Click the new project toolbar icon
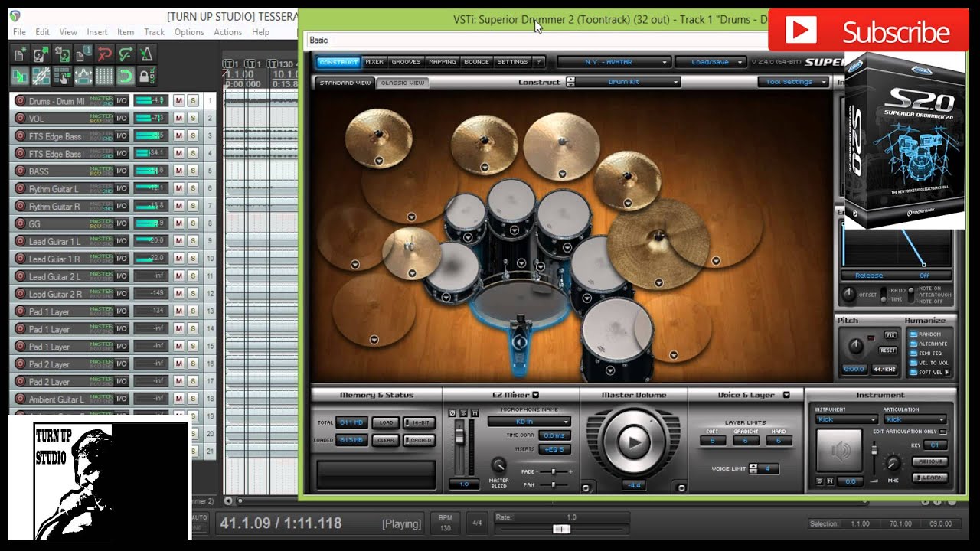This screenshot has height=551, width=980. 21,54
